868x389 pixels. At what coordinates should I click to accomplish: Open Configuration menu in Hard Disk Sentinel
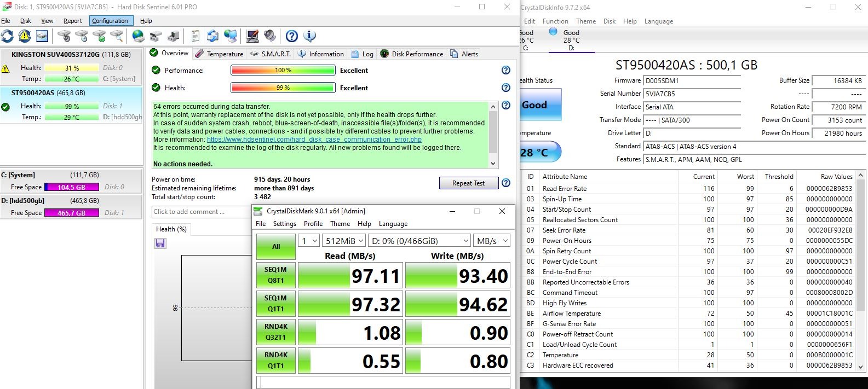(x=110, y=21)
